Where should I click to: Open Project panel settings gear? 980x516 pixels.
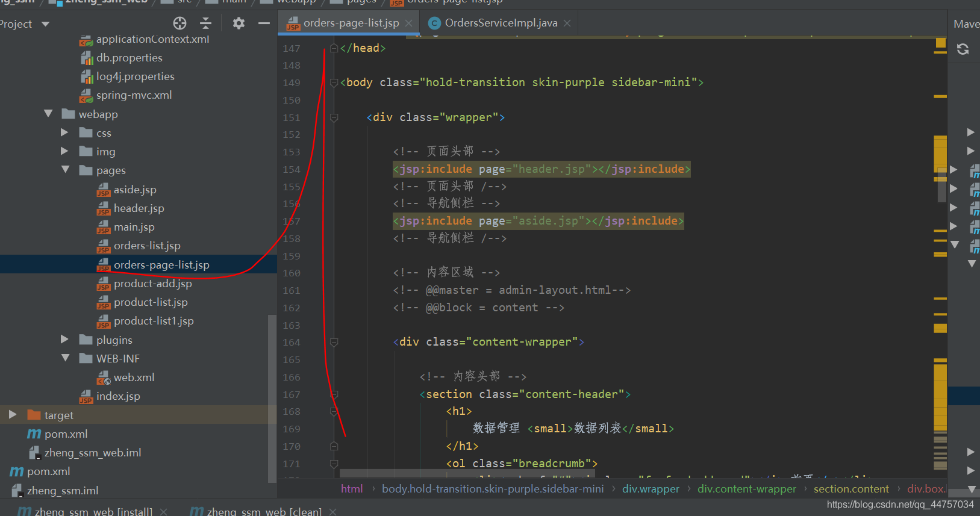coord(239,23)
